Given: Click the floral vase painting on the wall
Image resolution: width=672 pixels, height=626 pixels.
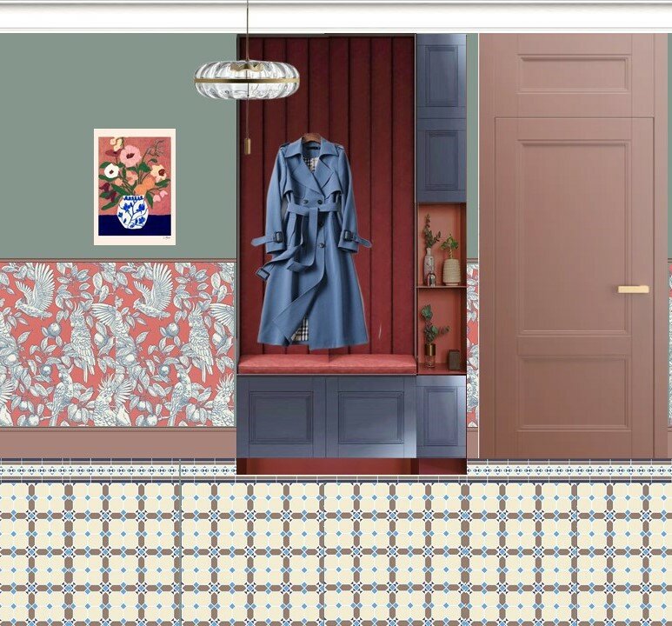Looking at the screenshot, I should pos(134,186).
